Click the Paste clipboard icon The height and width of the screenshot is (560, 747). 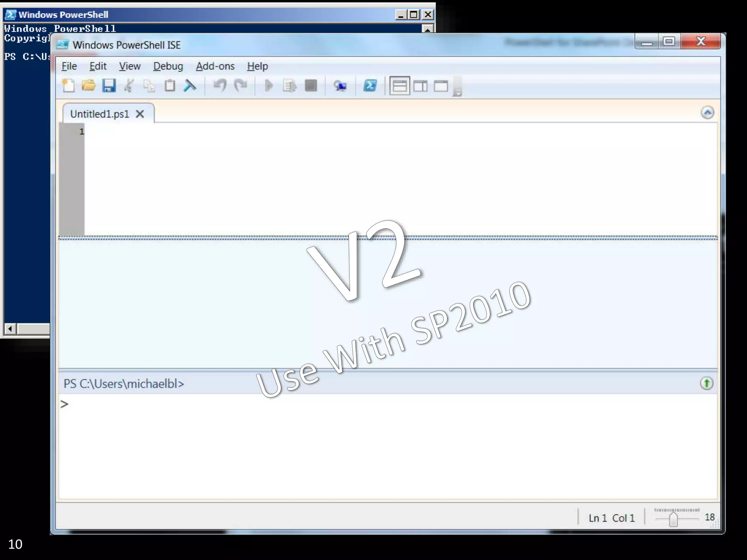(170, 86)
